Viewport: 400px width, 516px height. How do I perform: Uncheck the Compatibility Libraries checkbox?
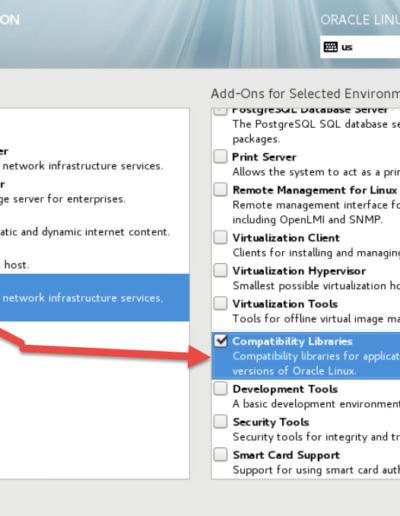[x=220, y=341]
